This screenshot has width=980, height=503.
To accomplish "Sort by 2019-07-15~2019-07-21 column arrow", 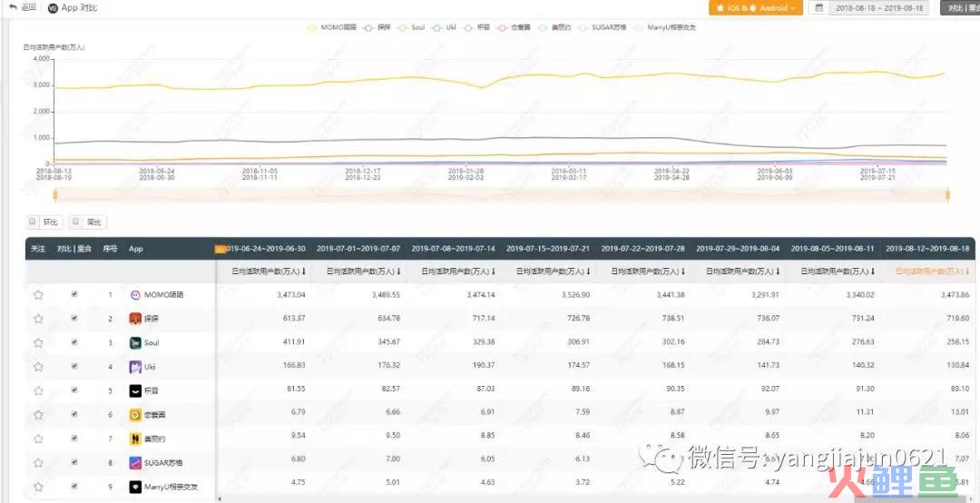I will click(x=589, y=271).
